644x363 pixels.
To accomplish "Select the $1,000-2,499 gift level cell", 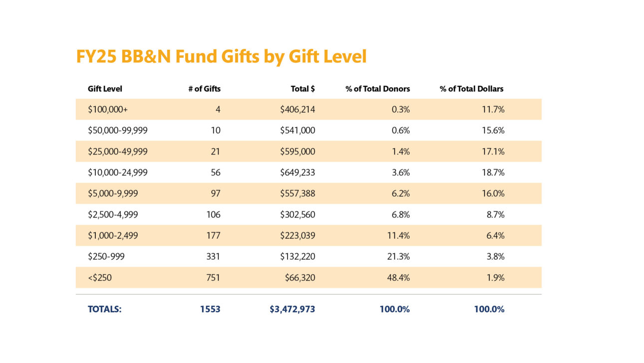I will [x=113, y=235].
